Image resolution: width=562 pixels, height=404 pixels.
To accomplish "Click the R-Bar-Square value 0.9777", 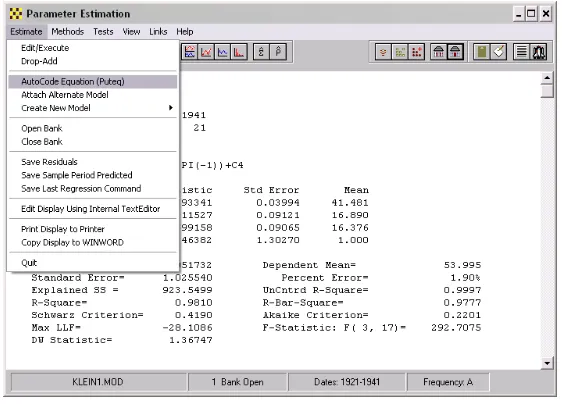I will 462,303.
